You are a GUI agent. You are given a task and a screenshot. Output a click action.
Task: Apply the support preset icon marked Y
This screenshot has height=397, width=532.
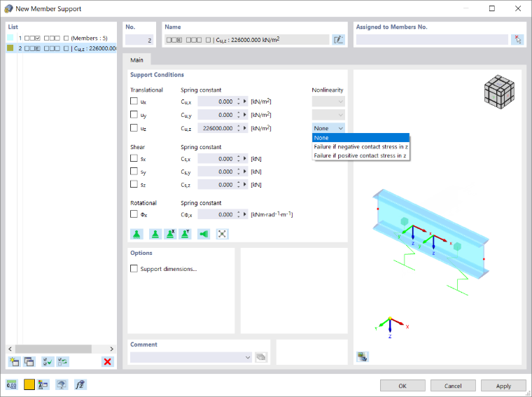pos(185,234)
